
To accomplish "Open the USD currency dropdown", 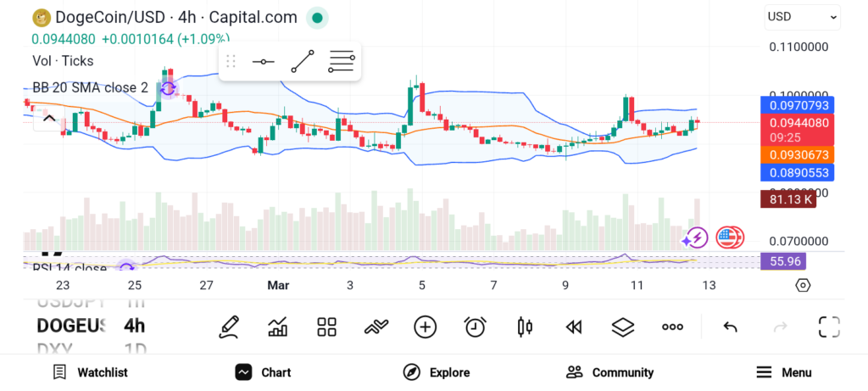I will tap(802, 16).
